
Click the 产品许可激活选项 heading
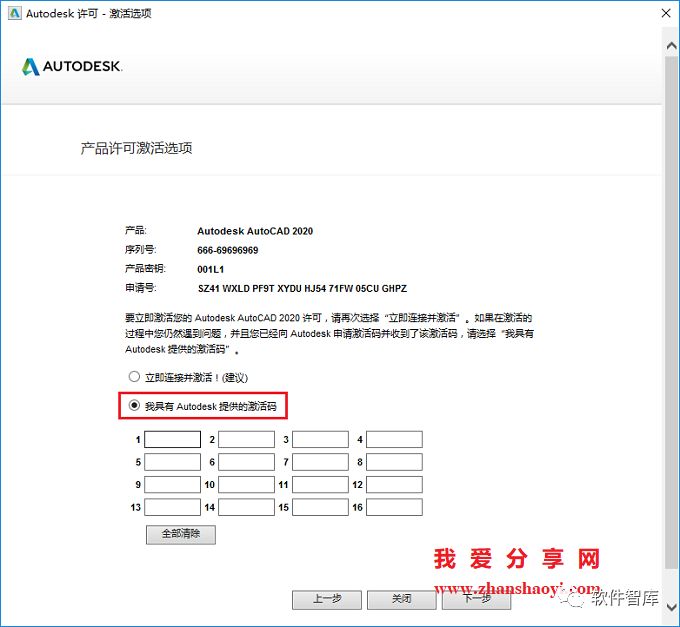[x=136, y=148]
